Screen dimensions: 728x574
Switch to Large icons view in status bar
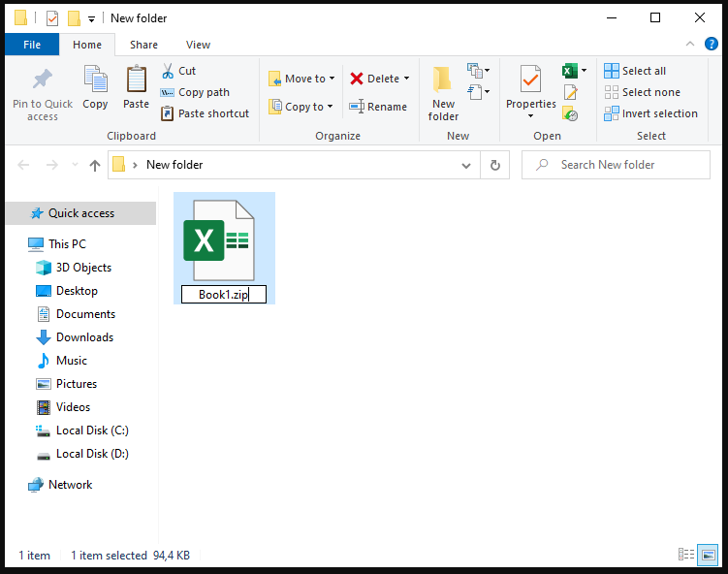click(708, 555)
